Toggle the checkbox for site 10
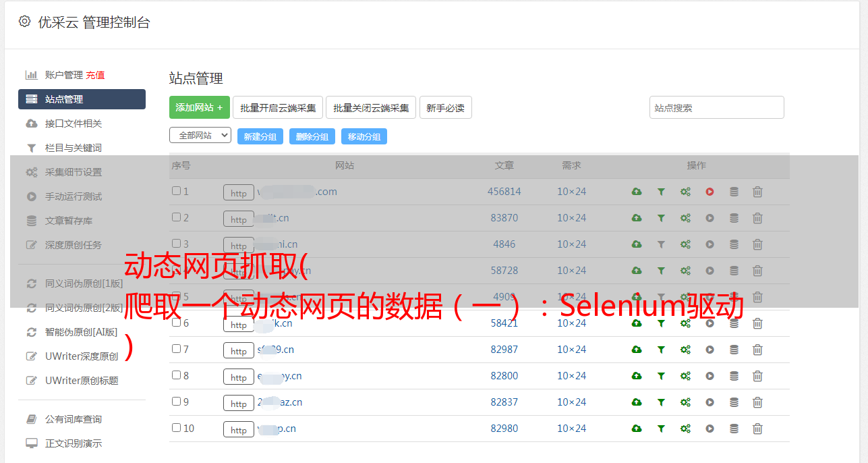 tap(176, 428)
